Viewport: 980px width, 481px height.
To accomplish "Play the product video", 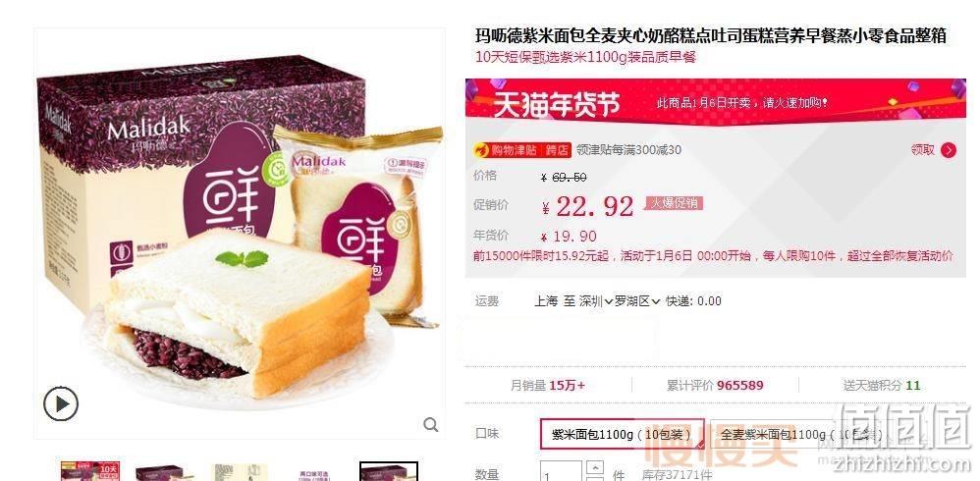I will pos(61,403).
